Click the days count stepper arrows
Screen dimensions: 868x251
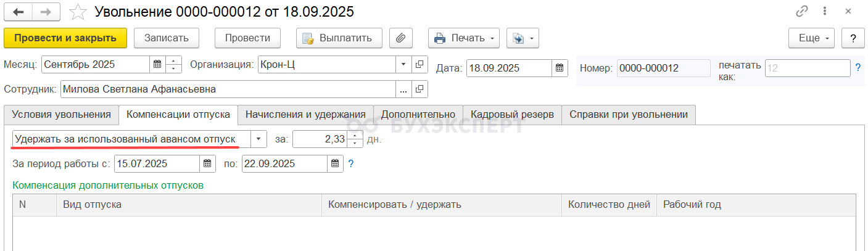[x=355, y=139]
